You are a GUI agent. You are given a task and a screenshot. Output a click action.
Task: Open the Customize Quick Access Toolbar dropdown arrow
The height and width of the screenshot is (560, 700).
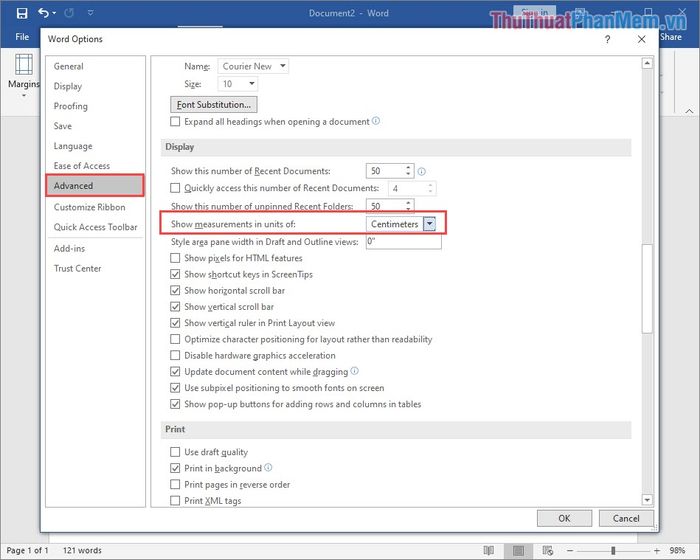91,13
